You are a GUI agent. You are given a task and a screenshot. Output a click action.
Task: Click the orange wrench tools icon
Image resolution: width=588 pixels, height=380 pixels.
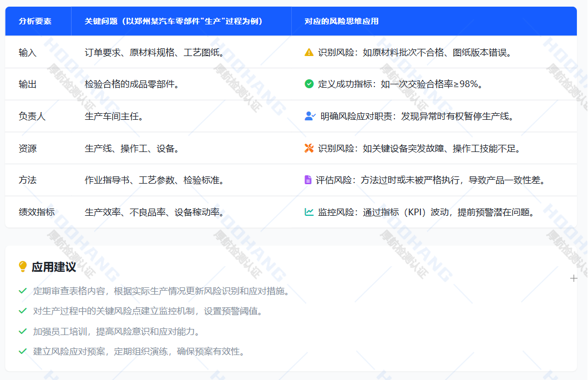(x=309, y=148)
